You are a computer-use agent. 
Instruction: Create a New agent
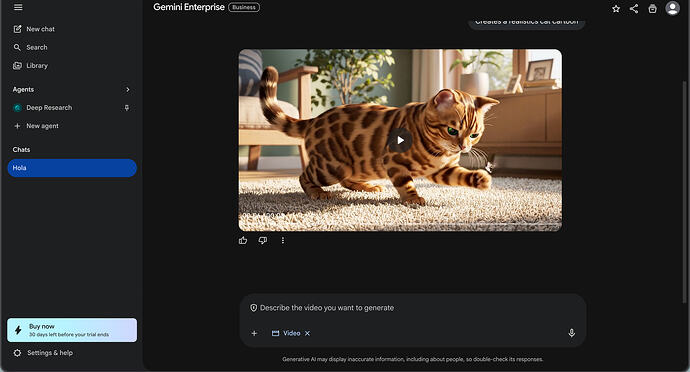coord(36,126)
